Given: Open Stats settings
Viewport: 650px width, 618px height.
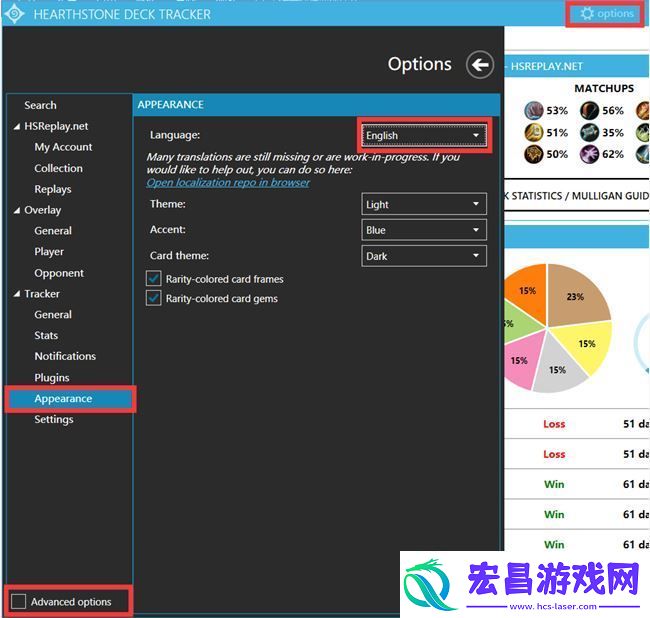Looking at the screenshot, I should tap(46, 335).
